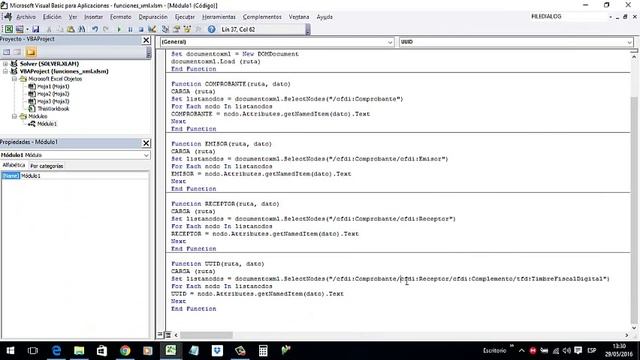Open the Ver menu
This screenshot has width=640, height=360.
[x=73, y=17]
